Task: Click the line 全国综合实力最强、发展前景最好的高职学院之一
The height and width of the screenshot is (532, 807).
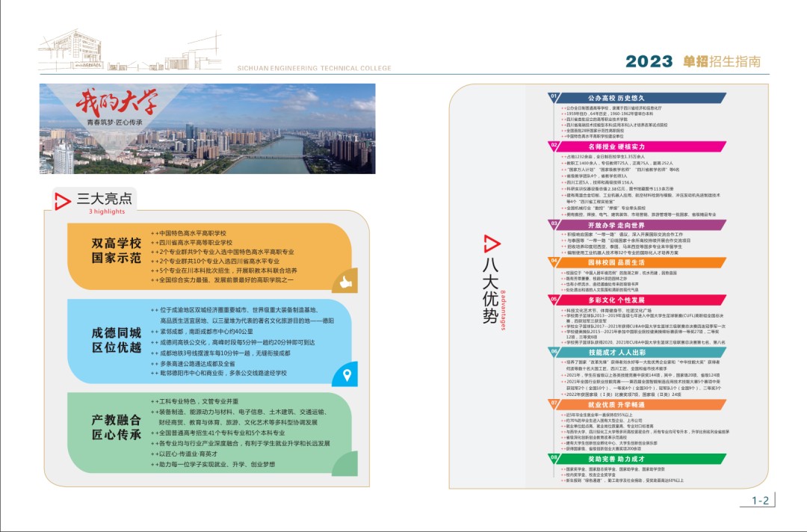Action: tap(223, 280)
